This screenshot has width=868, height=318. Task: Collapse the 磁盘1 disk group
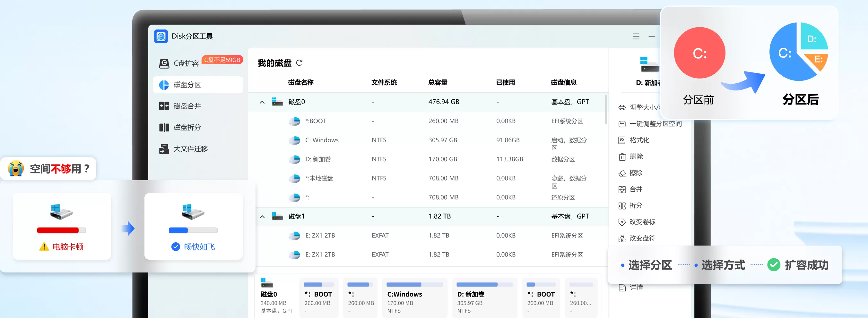pyautogui.click(x=262, y=216)
